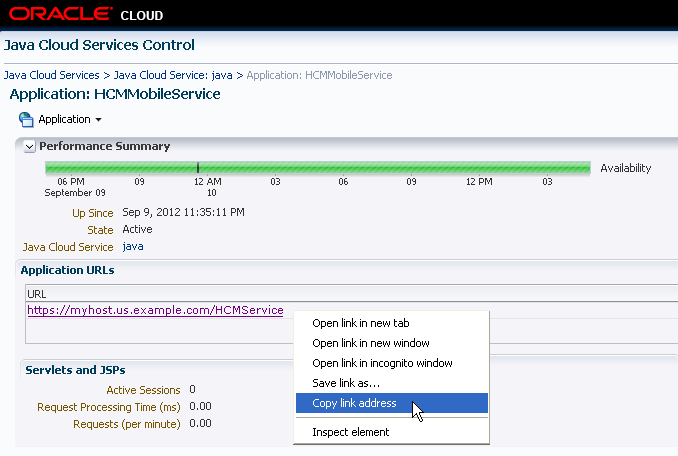The height and width of the screenshot is (456, 678).
Task: Click the Active state value
Action: pyautogui.click(x=137, y=229)
